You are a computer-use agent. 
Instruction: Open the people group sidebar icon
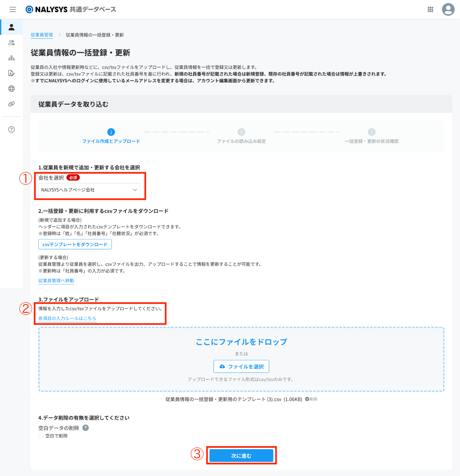tap(11, 43)
